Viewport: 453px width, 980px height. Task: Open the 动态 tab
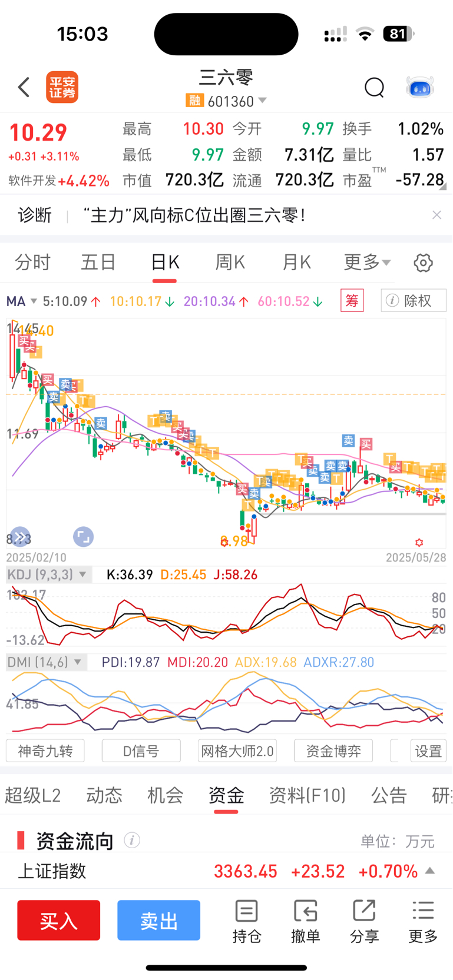click(104, 795)
